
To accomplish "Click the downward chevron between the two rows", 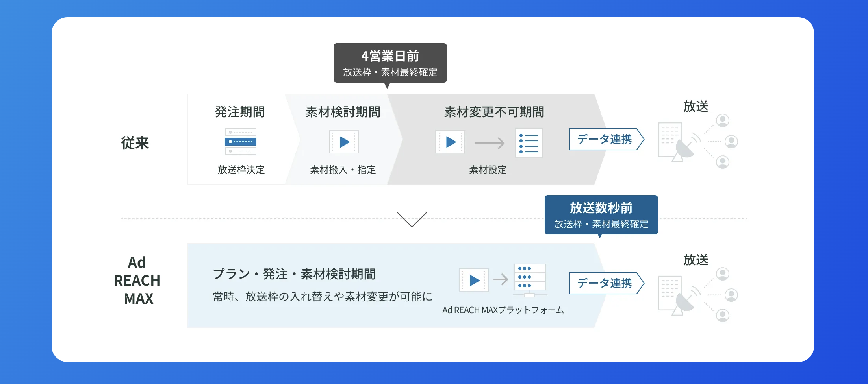I will point(412,219).
